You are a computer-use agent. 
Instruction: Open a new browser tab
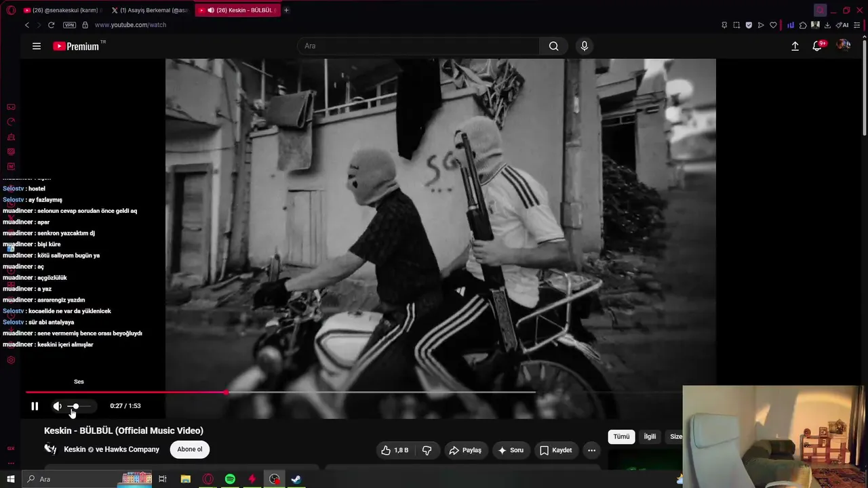pos(286,10)
